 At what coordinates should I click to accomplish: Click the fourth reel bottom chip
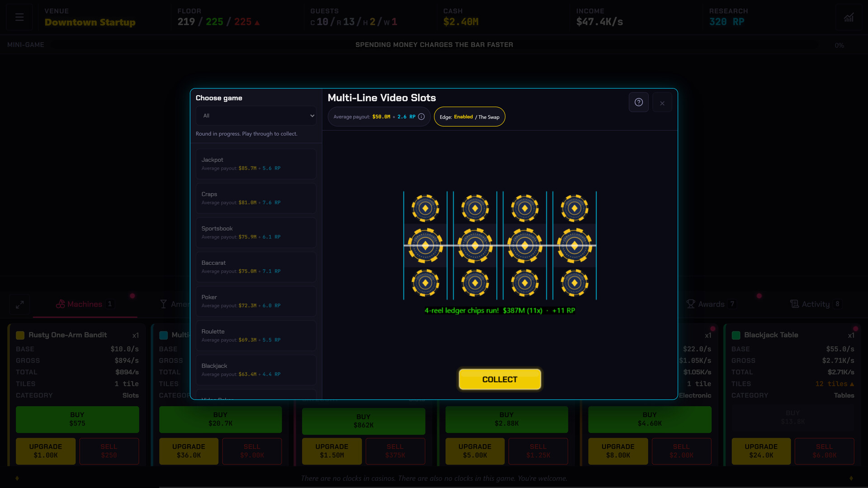pyautogui.click(x=575, y=283)
